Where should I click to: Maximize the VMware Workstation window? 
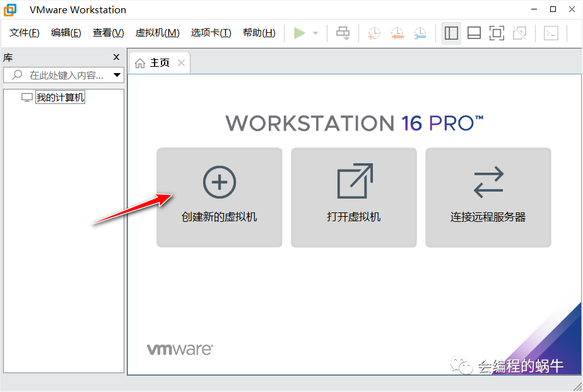(x=553, y=9)
